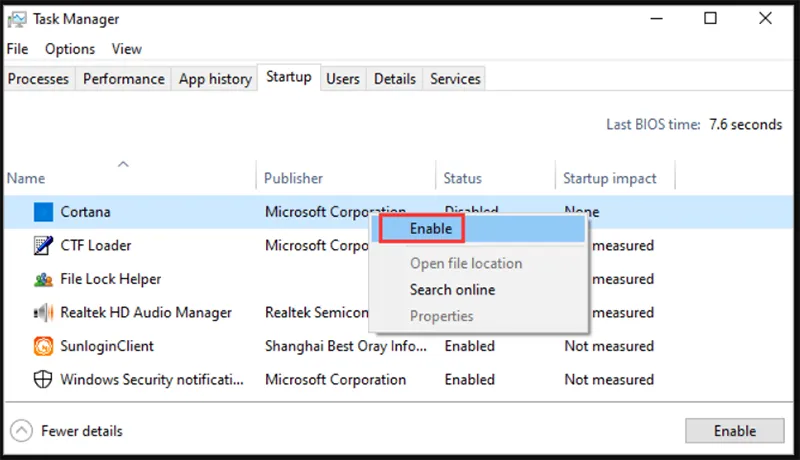Open the Options menu
Screen dimensions: 800x460
point(70,49)
